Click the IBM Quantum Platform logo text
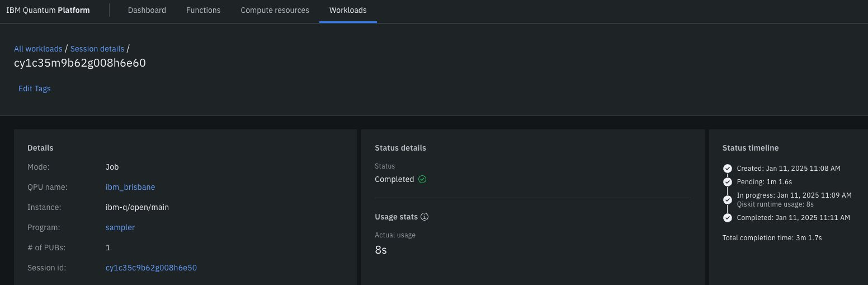Screen dimensions: 868x285 (48, 11)
